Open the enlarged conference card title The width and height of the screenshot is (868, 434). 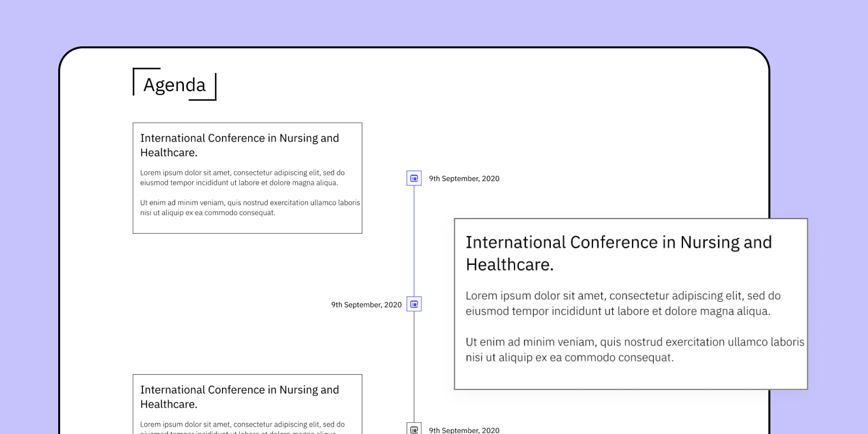(618, 253)
